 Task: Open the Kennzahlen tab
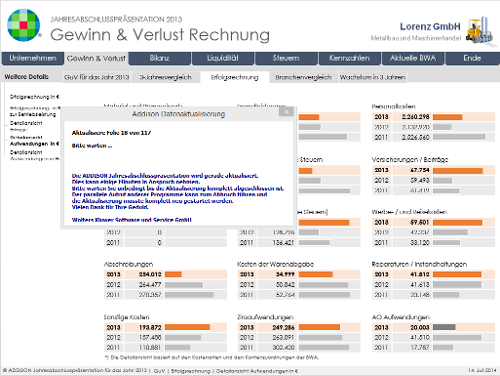pos(349,58)
